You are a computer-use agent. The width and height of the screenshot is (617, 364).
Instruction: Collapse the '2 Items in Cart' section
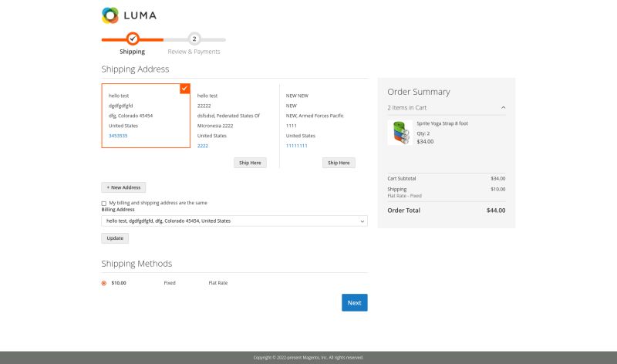[x=503, y=107]
